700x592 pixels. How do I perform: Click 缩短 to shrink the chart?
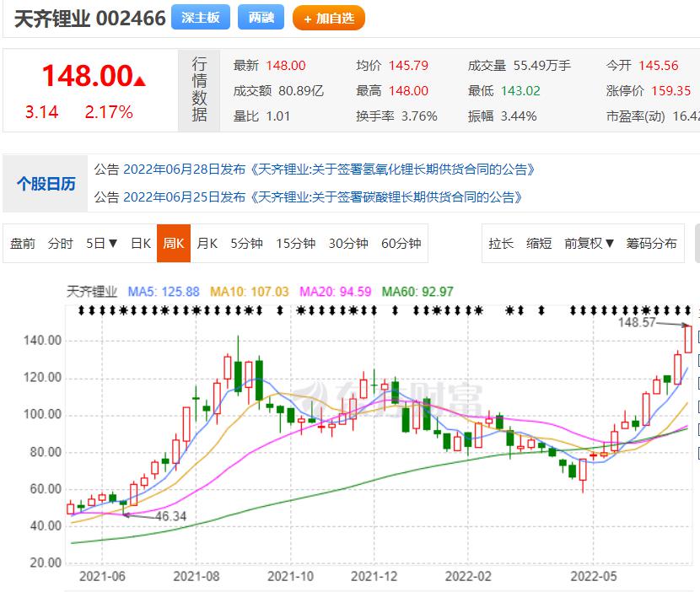pyautogui.click(x=539, y=244)
